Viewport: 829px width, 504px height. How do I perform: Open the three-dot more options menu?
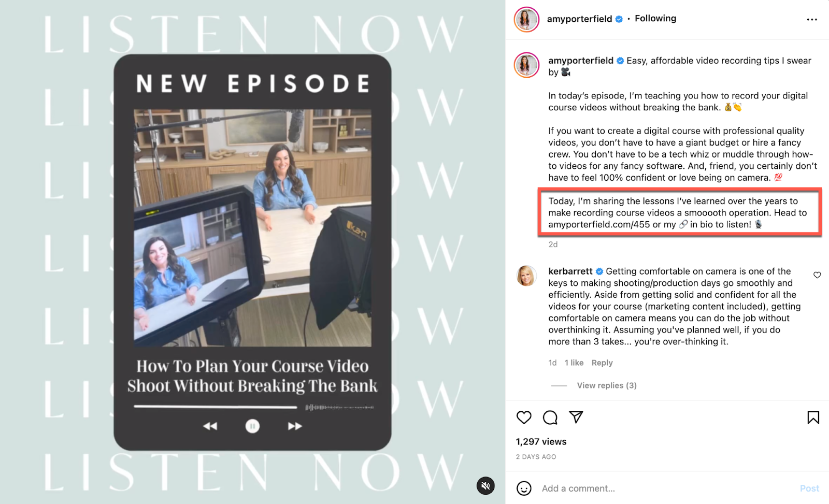click(x=812, y=20)
